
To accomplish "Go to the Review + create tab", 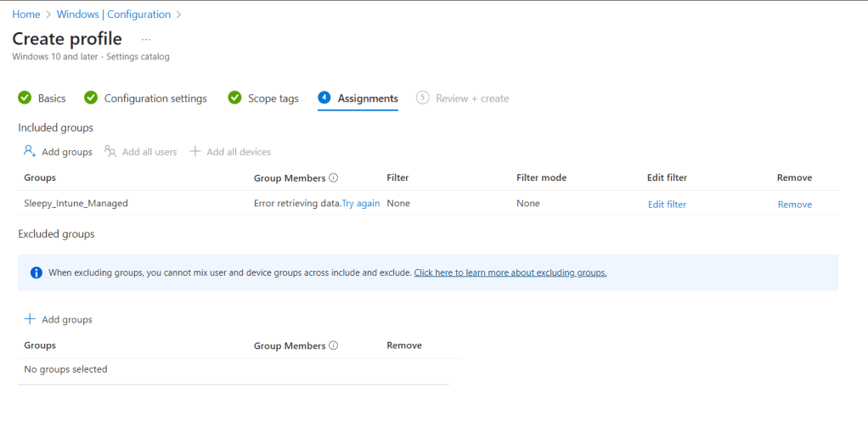I will (x=471, y=98).
